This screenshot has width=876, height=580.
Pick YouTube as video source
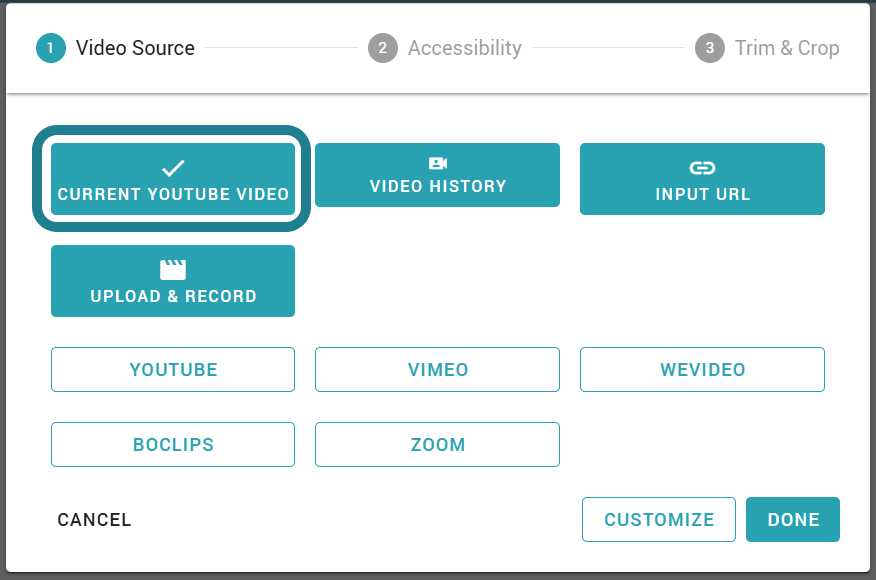click(x=173, y=369)
